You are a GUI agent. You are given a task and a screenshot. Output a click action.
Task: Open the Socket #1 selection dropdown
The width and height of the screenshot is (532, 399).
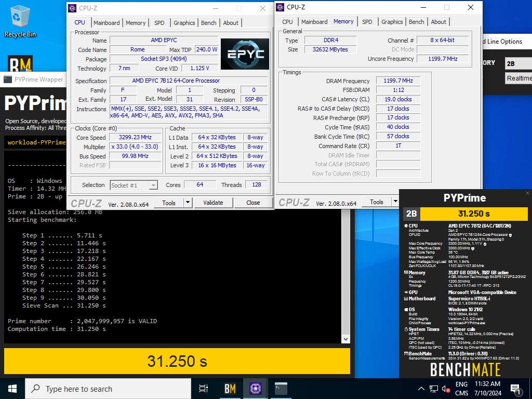click(134, 185)
